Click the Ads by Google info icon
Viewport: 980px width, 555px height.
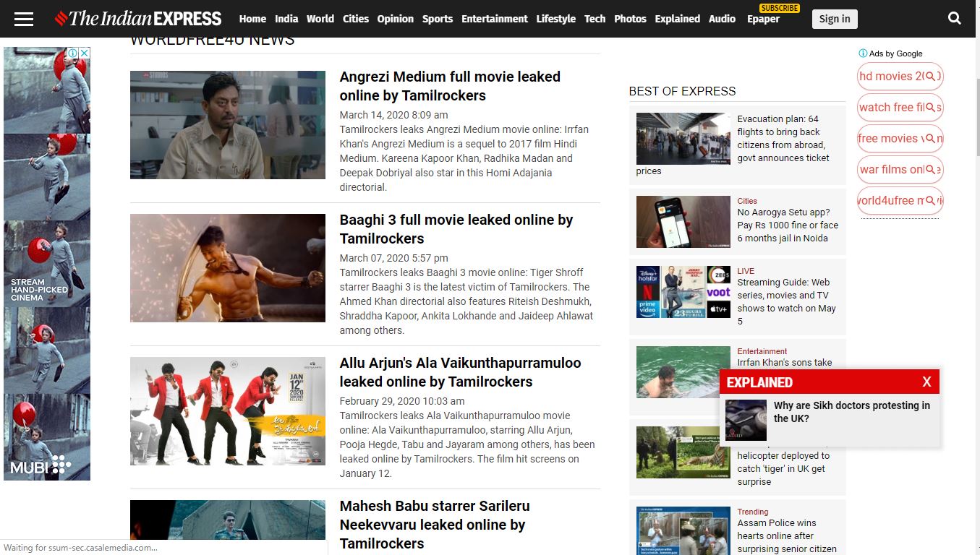863,53
